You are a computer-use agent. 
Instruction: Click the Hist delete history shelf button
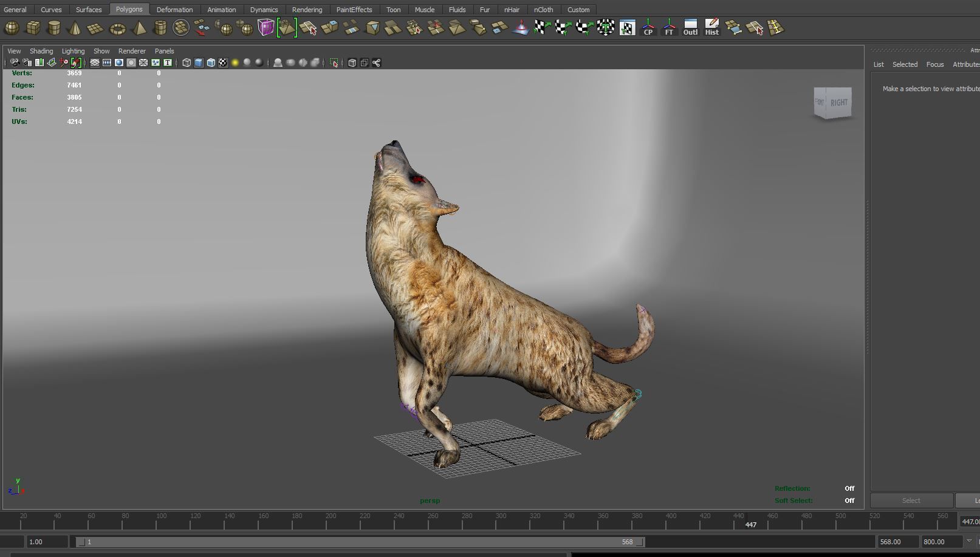(711, 28)
